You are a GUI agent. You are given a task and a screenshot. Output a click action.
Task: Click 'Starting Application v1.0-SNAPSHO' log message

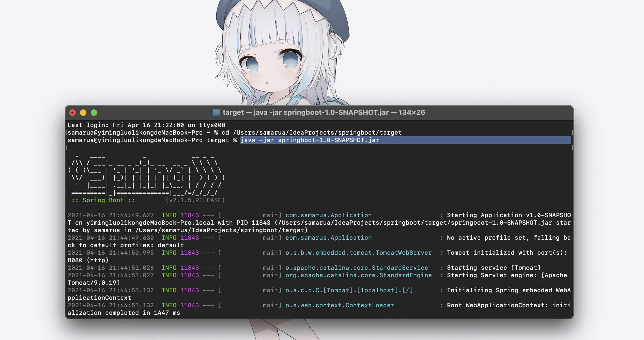point(509,215)
